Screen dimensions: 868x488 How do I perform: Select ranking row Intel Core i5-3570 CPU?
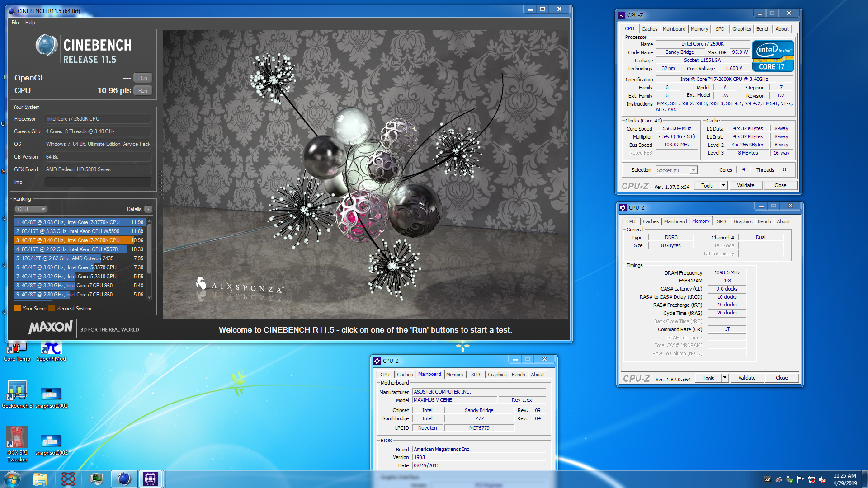pyautogui.click(x=80, y=267)
